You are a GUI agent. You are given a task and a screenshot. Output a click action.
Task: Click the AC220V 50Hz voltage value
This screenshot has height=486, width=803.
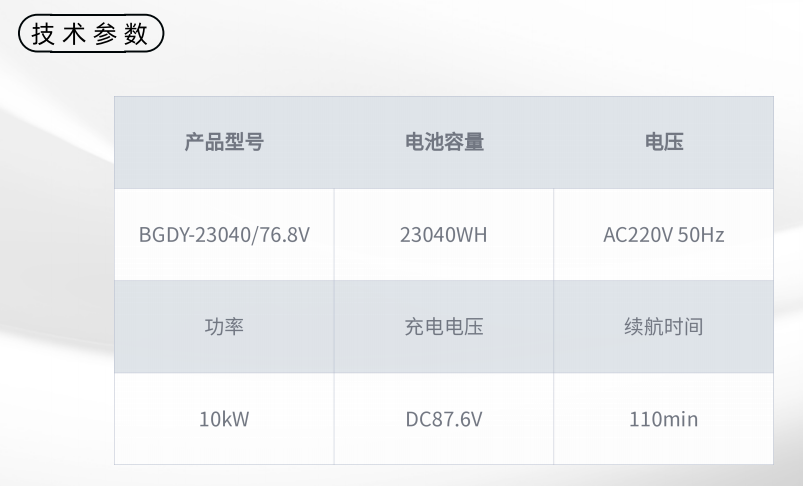[664, 235]
